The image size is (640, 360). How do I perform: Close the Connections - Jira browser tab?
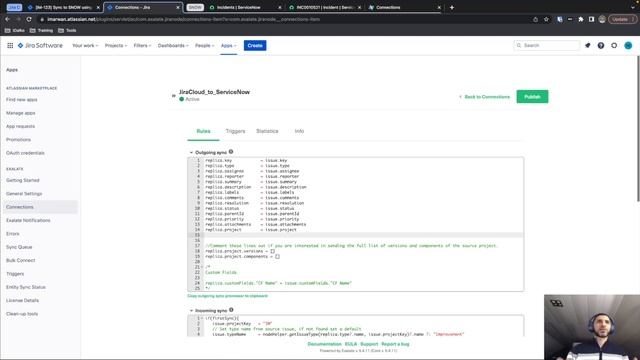tap(178, 7)
